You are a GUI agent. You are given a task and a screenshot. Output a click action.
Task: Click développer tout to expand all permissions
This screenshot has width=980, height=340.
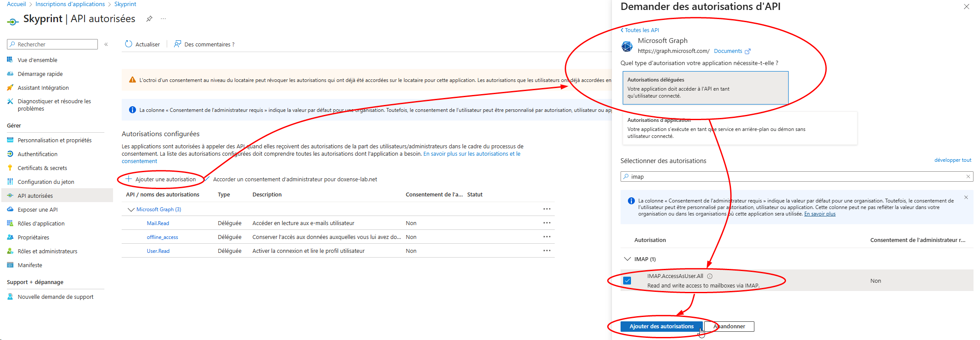click(952, 160)
